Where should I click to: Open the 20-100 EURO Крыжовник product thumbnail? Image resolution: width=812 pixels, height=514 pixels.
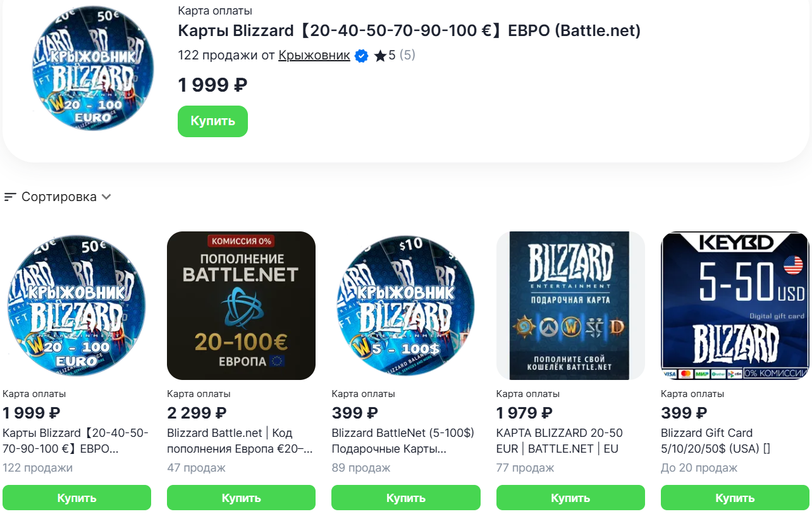pos(77,305)
